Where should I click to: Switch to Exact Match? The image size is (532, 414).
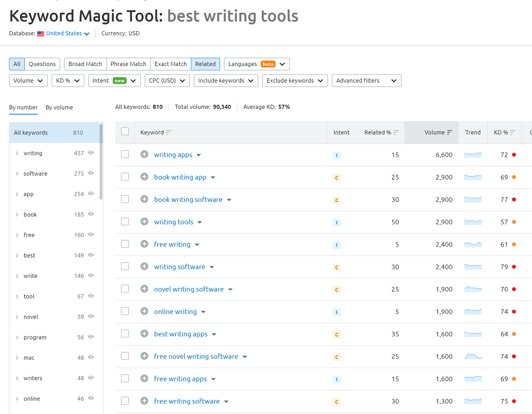coord(171,64)
